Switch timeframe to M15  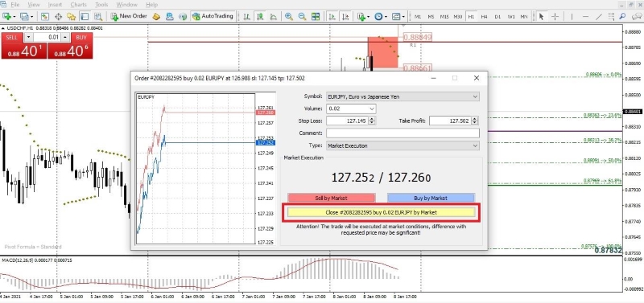pyautogui.click(x=444, y=17)
